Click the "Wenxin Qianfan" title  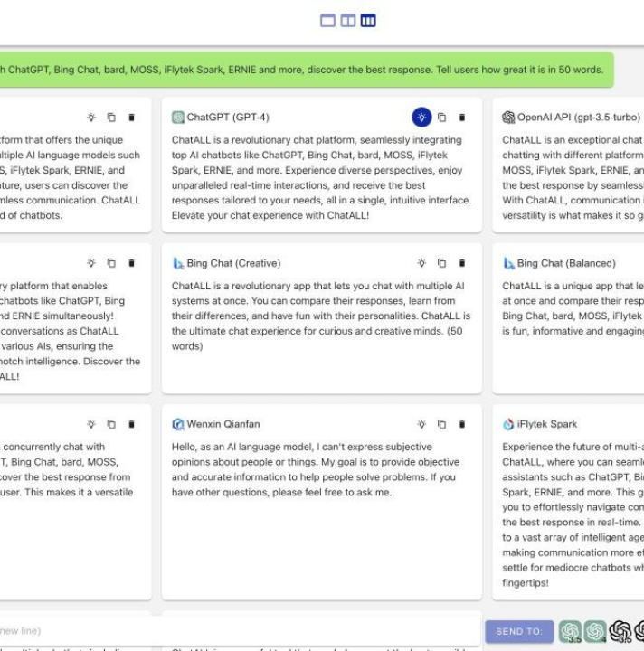pos(223,424)
